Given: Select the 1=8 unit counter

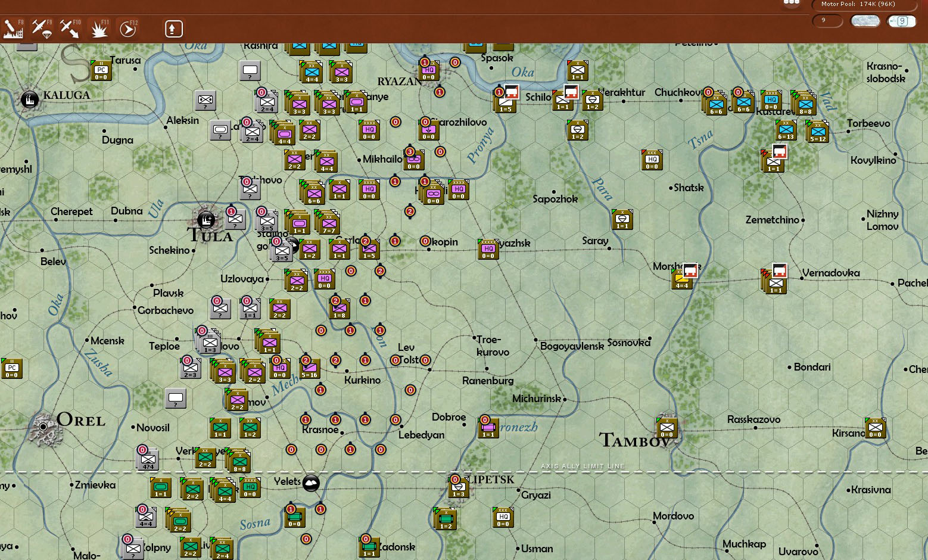Looking at the screenshot, I should pyautogui.click(x=340, y=309).
